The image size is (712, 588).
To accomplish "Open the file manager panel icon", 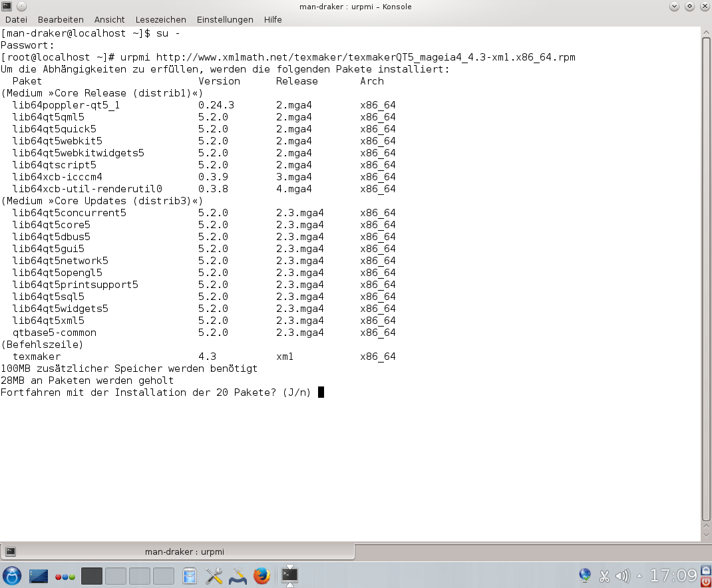I will (190, 576).
